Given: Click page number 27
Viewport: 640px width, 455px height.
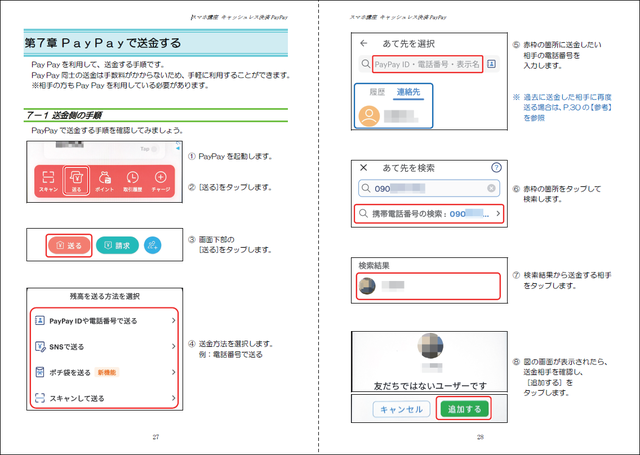Looking at the screenshot, I should click(156, 437).
